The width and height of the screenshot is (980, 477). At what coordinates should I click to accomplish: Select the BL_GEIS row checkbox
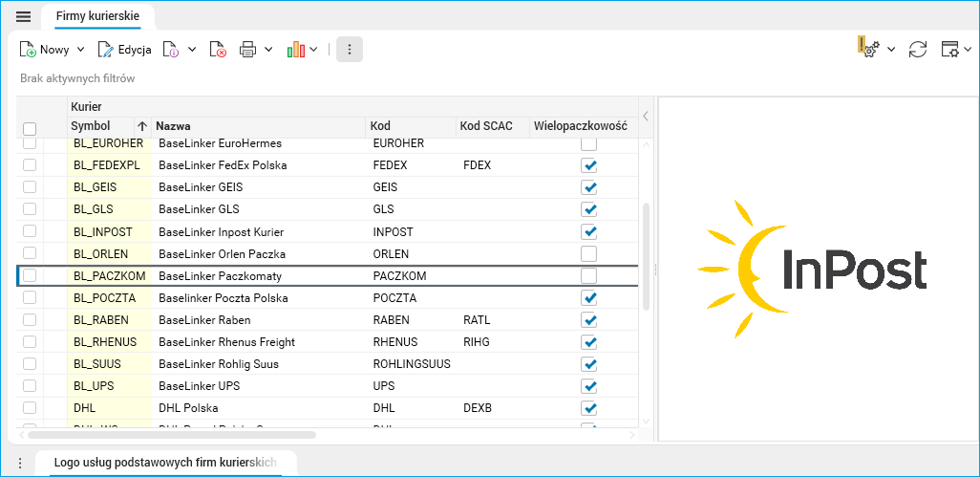point(30,187)
